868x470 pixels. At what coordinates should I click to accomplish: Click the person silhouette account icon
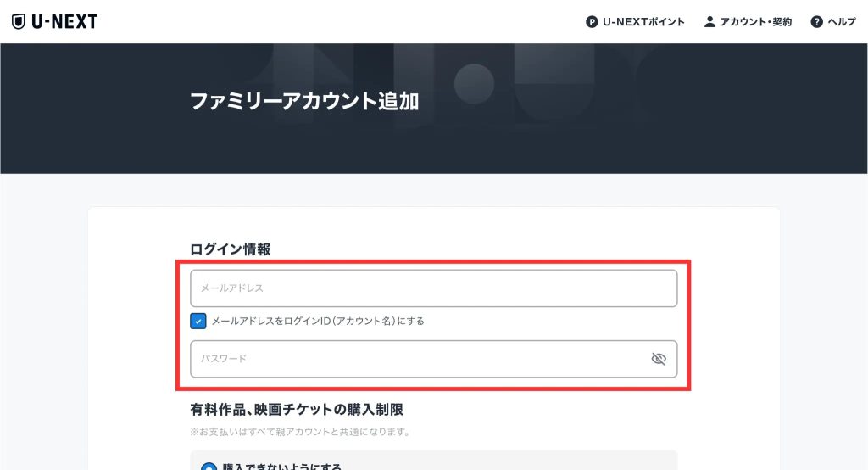pyautogui.click(x=709, y=22)
